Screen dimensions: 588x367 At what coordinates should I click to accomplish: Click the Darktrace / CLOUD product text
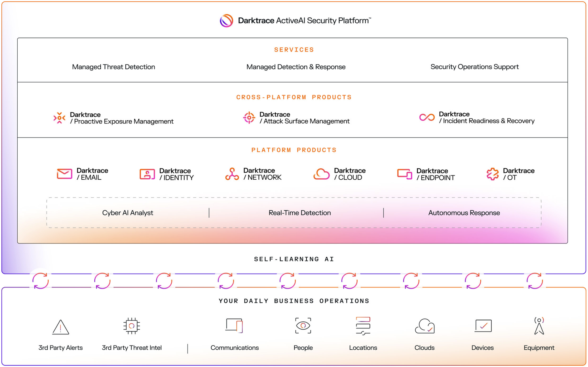click(x=350, y=174)
